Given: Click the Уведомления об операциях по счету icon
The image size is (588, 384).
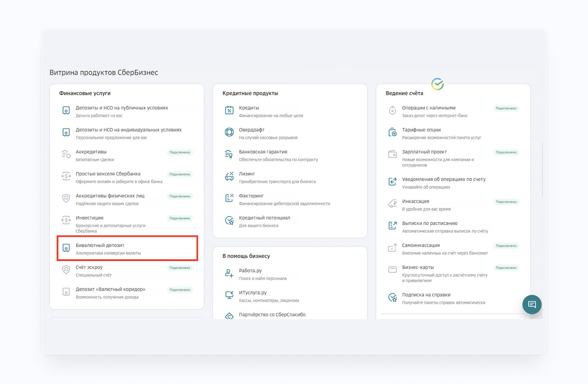Looking at the screenshot, I should point(393,182).
